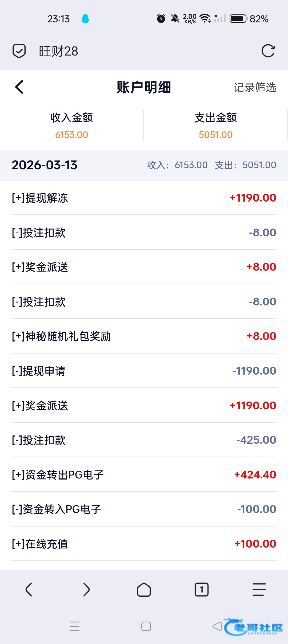Tap the page reload icon
This screenshot has height=644, width=288.
(x=268, y=51)
